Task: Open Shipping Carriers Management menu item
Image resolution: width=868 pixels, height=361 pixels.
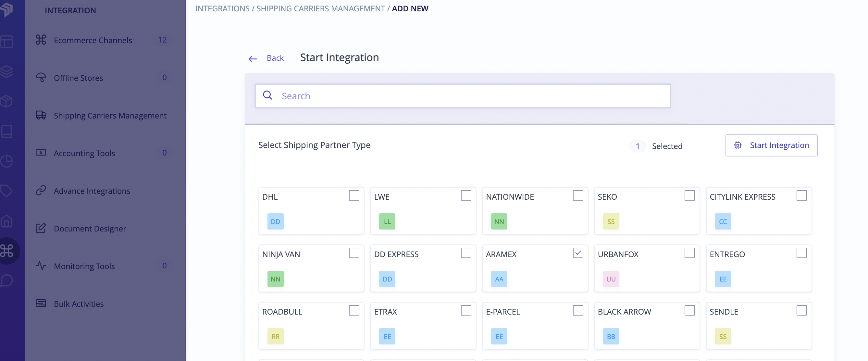Action: click(x=105, y=116)
